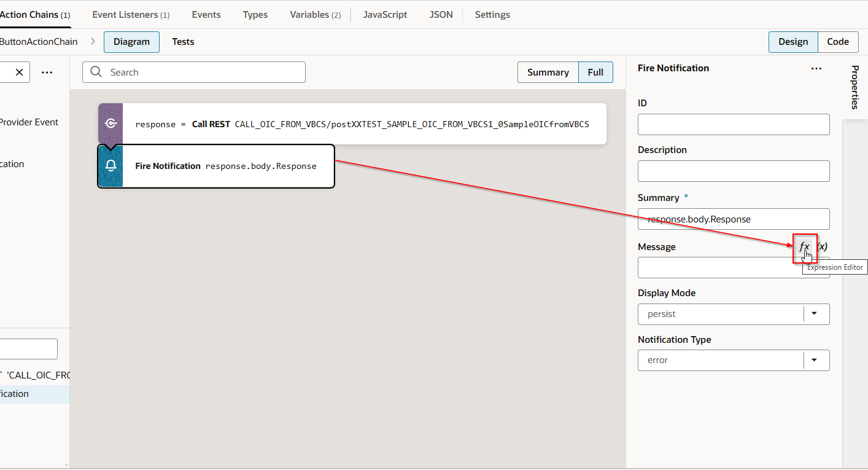868x470 pixels.
Task: Click the (x) variable picker icon
Action: pyautogui.click(x=822, y=246)
